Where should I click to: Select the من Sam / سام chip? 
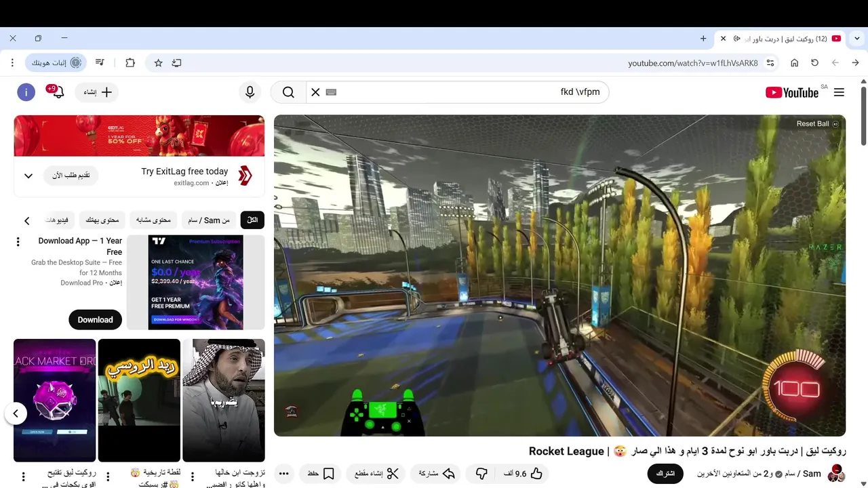tap(209, 220)
